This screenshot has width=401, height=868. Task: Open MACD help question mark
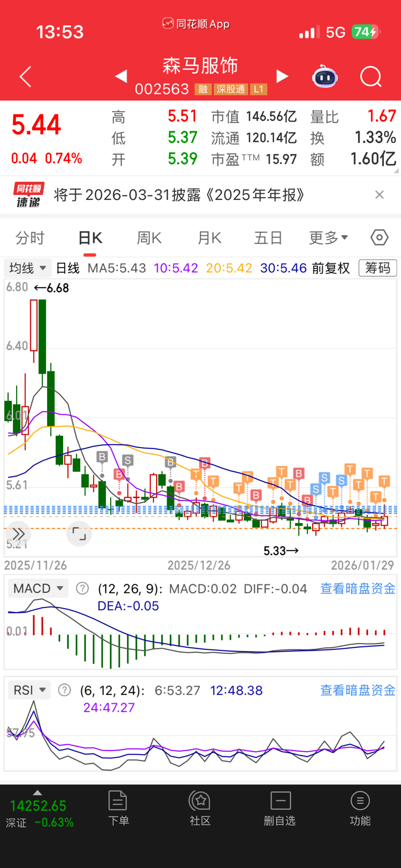(x=82, y=588)
